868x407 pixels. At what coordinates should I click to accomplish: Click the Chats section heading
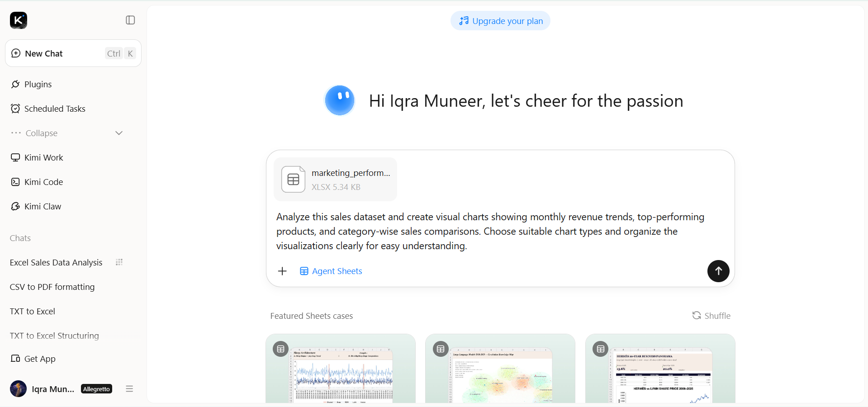tap(20, 238)
